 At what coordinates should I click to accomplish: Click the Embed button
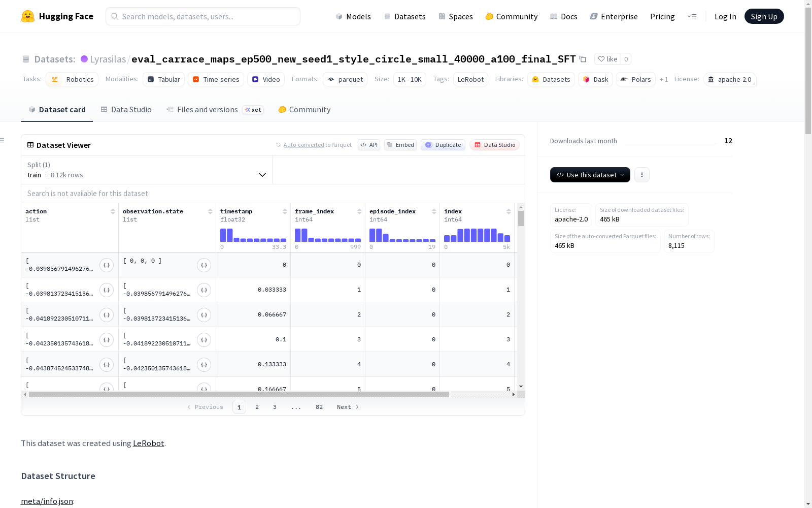click(x=400, y=145)
